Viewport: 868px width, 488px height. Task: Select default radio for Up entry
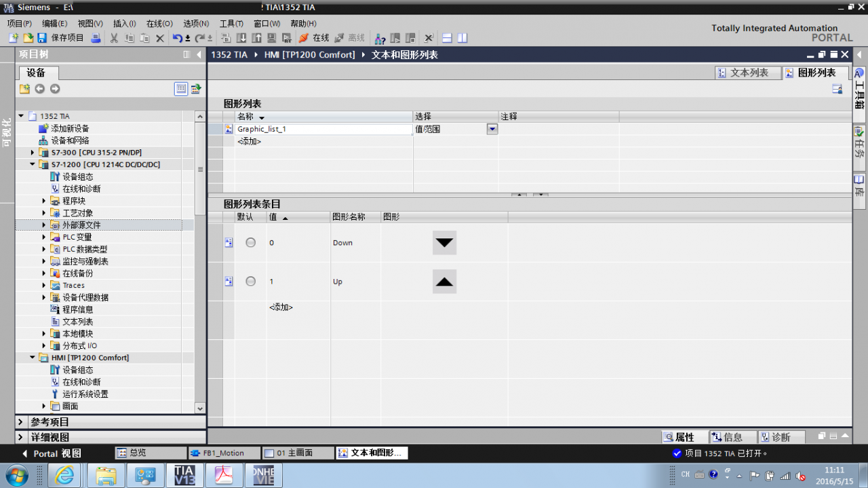[x=251, y=281]
